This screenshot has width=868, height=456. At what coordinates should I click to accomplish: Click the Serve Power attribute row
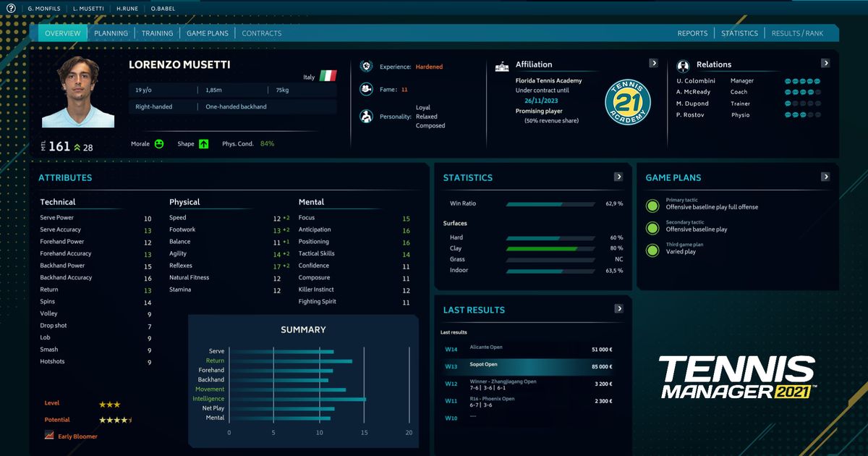pyautogui.click(x=96, y=218)
